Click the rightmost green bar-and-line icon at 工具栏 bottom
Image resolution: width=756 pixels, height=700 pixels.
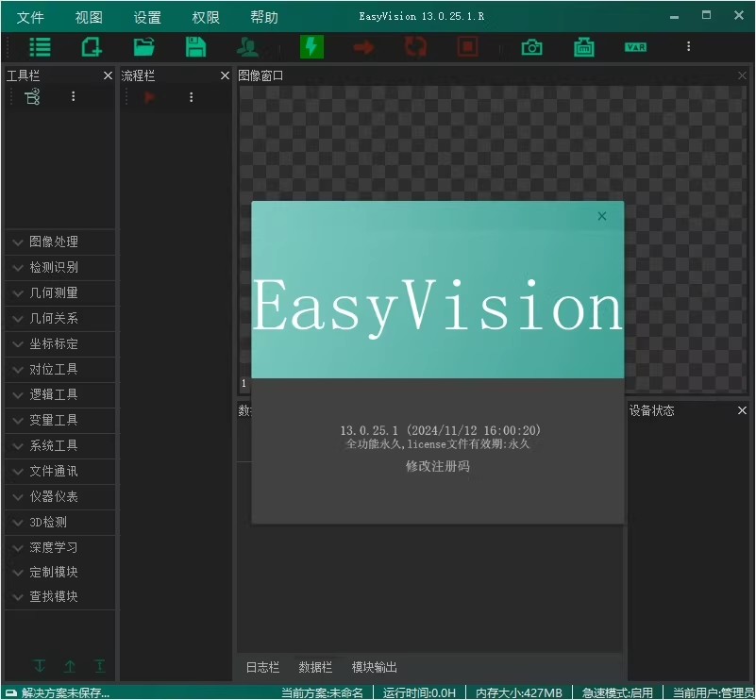click(x=100, y=666)
